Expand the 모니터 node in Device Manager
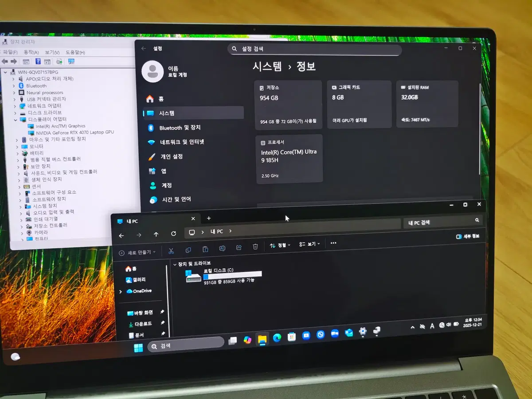Viewport: 532px width, 399px height. (17, 147)
